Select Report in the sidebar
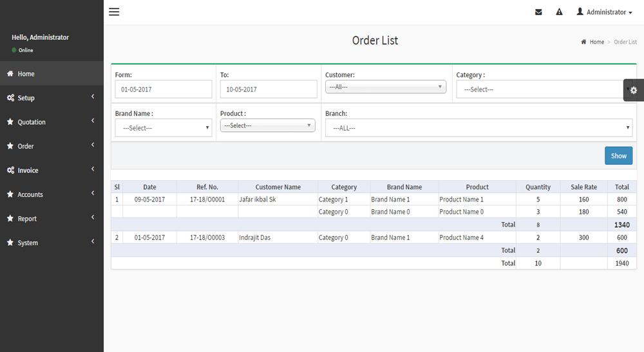This screenshot has height=352, width=644. pyautogui.click(x=52, y=219)
